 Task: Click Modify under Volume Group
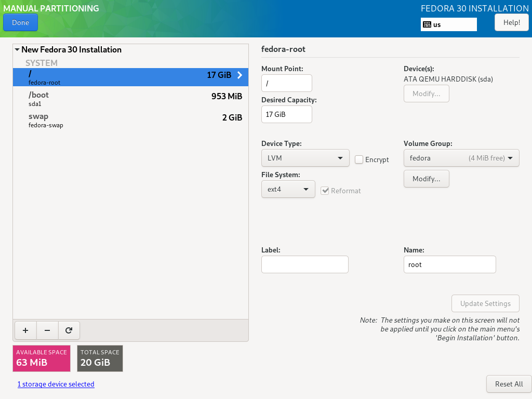(427, 179)
